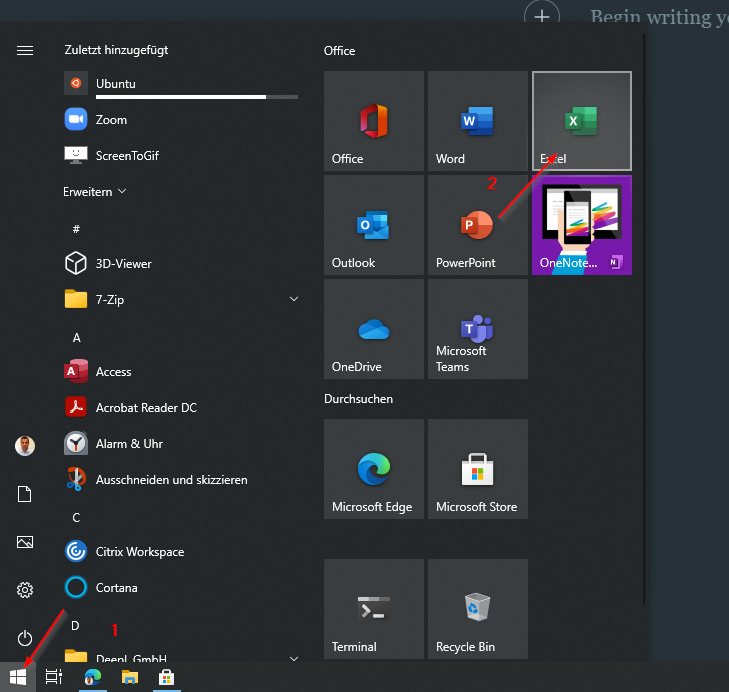The image size is (729, 692).
Task: Launch Microsoft Teams tile
Action: point(477,330)
